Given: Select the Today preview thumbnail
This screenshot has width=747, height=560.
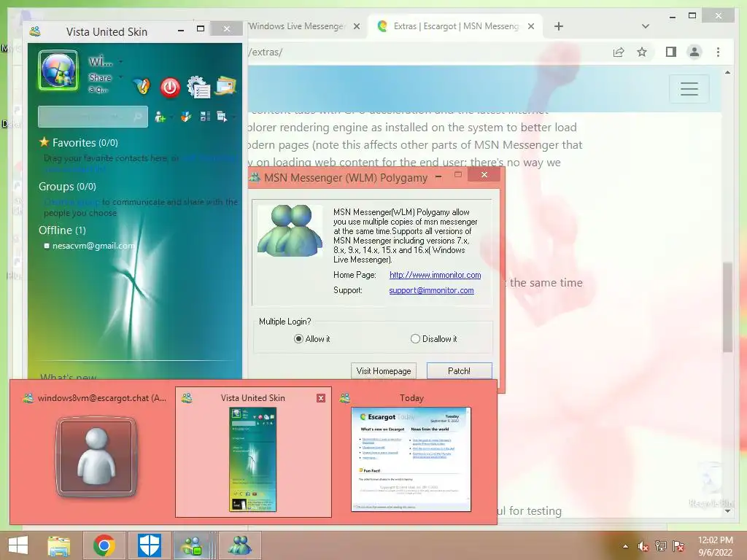Looking at the screenshot, I should pos(411,451).
